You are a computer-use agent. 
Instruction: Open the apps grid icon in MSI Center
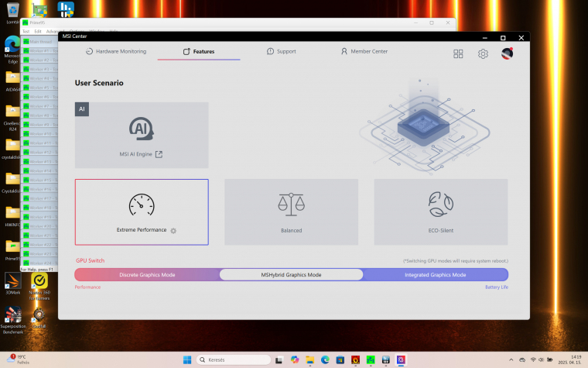click(458, 53)
